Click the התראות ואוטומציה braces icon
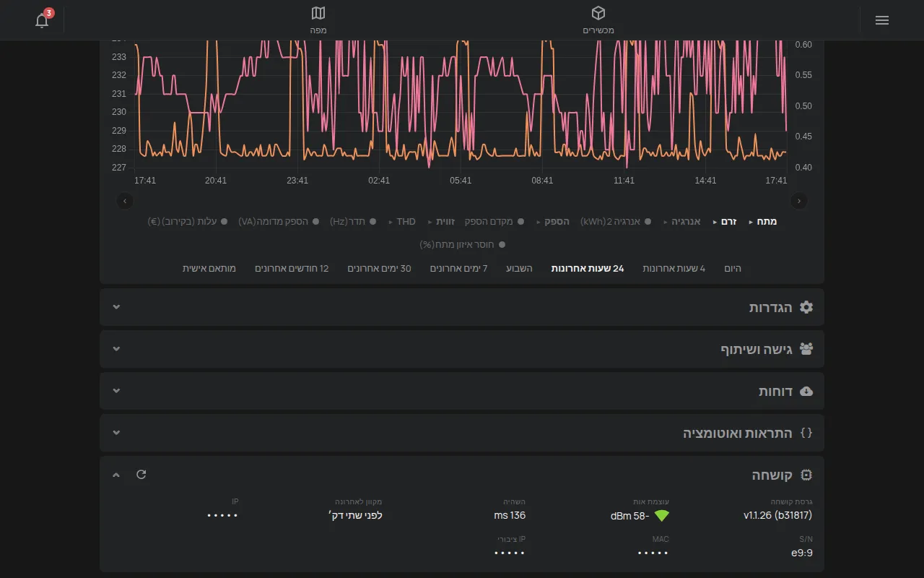This screenshot has width=924, height=578. click(806, 433)
